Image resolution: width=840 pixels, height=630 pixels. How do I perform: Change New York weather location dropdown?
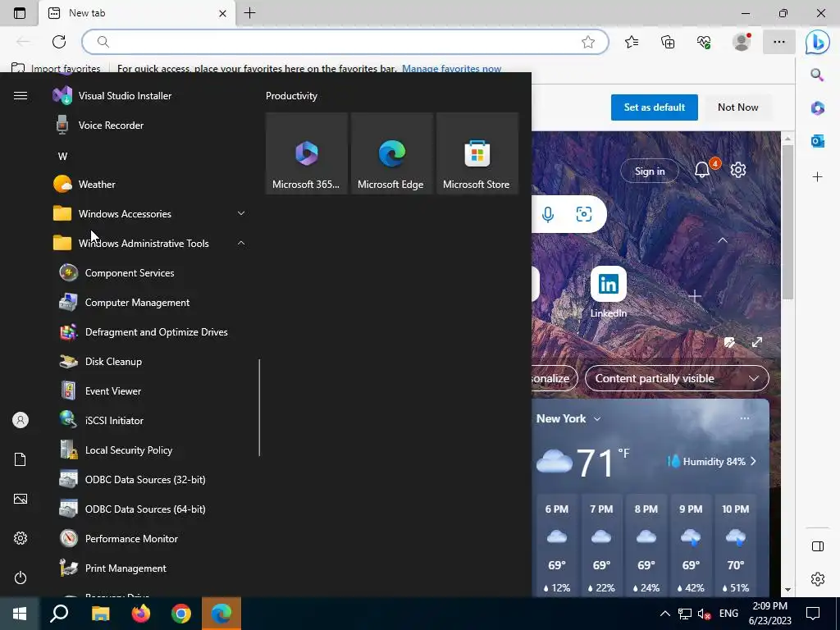click(x=568, y=419)
